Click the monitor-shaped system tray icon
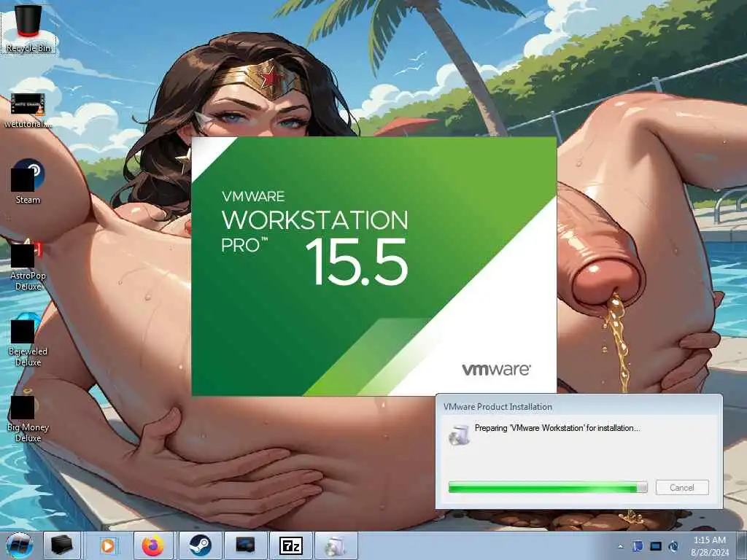 [656, 546]
